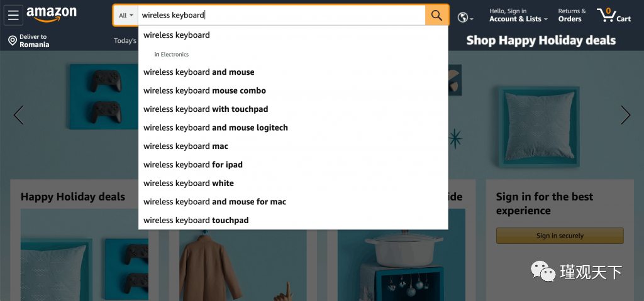This screenshot has width=644, height=301.
Task: Choose suggestion 'wireless keyboard for ipad'
Action: pyautogui.click(x=193, y=165)
